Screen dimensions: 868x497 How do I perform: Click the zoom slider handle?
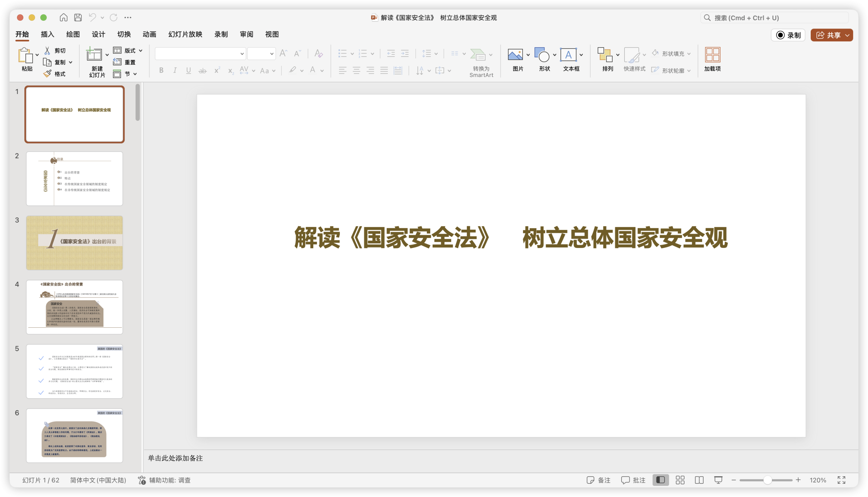pos(767,480)
